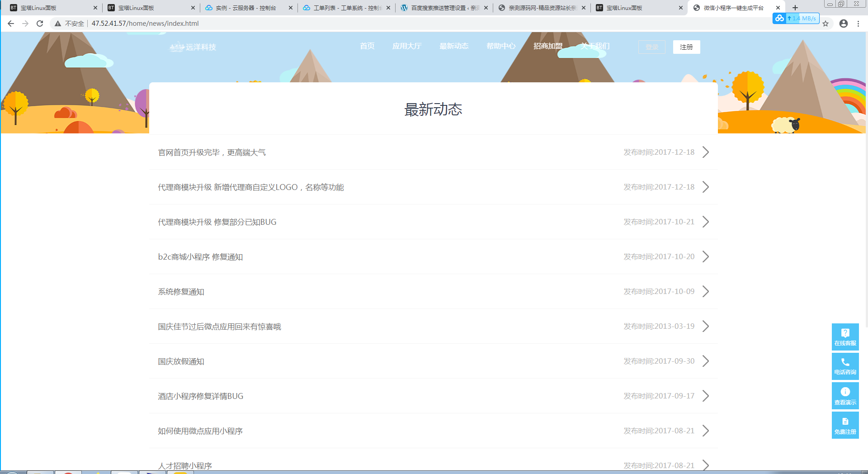Open news 代理商模块升级 修复部分已知BUG
The height and width of the screenshot is (474, 868).
tap(217, 222)
